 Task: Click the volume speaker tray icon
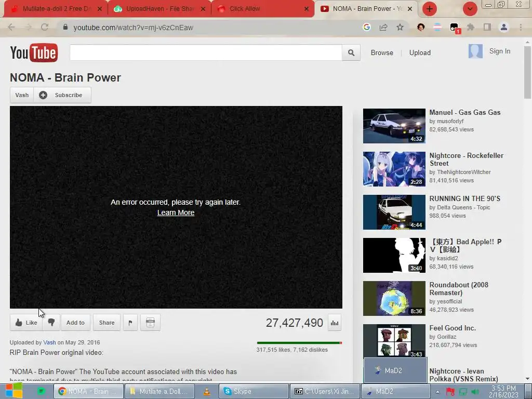(x=476, y=392)
